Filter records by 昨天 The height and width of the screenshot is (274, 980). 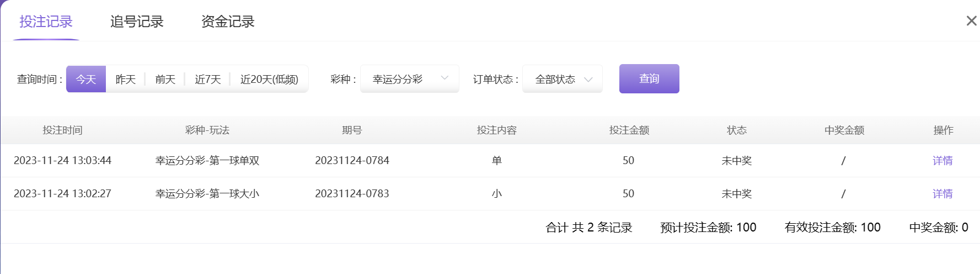(x=126, y=79)
